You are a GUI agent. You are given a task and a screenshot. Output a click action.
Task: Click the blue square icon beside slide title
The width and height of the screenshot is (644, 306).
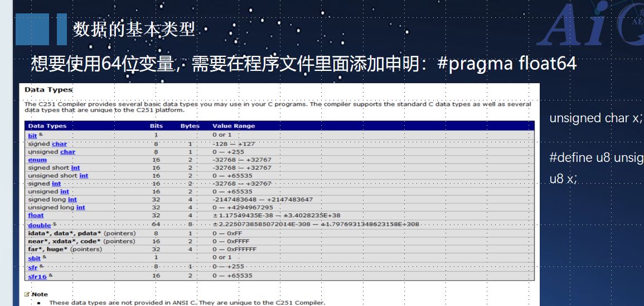coord(32,29)
